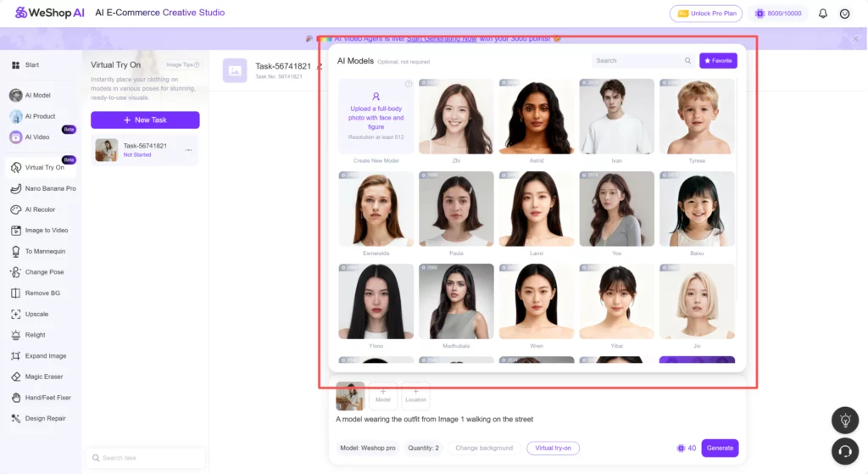Click the Search task field
Screen dimensions: 868x474
click(146, 458)
